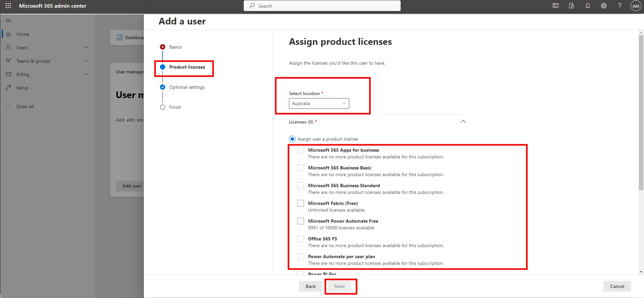Screen dimensions: 644x298
Task: Click the Assign product licenses heading
Action: point(340,42)
